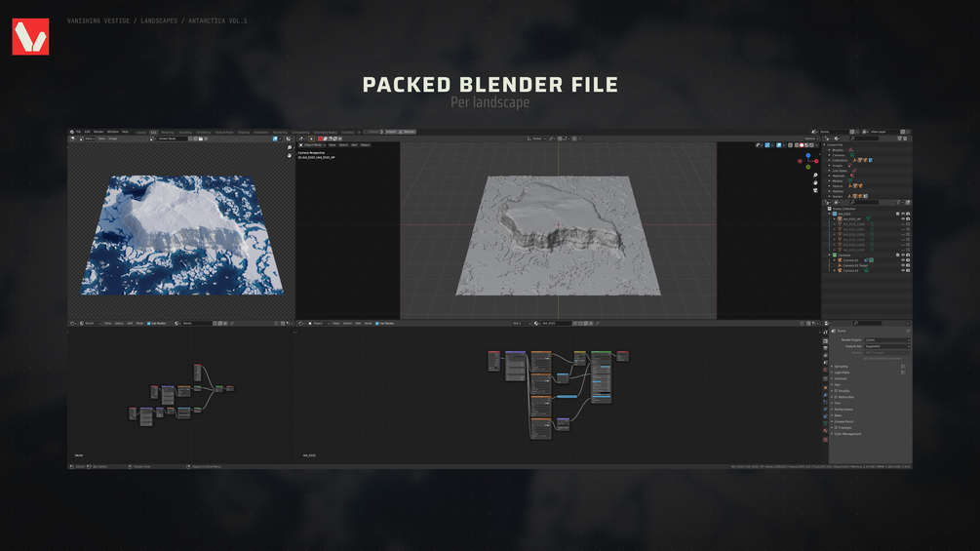Viewport: 980px width, 551px height.
Task: Open the Material properties tab icon
Action: [x=826, y=430]
